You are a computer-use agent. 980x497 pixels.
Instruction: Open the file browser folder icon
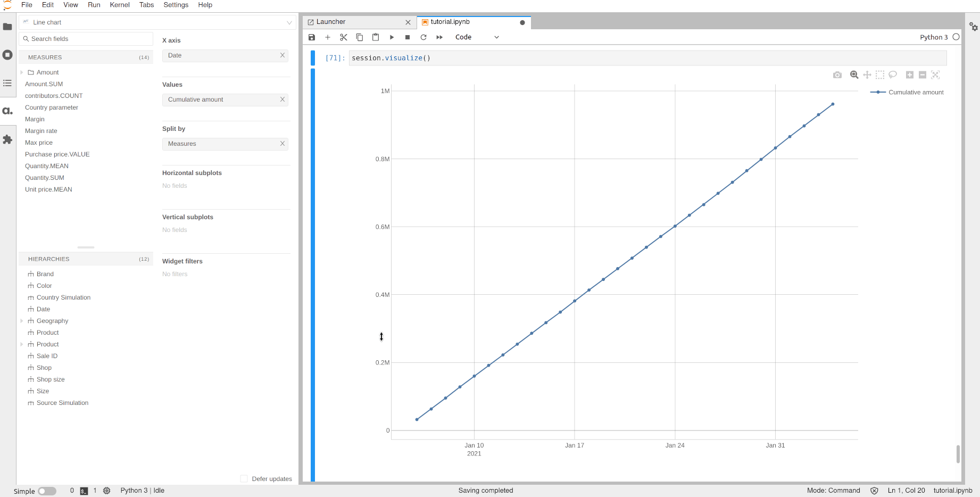pyautogui.click(x=7, y=27)
